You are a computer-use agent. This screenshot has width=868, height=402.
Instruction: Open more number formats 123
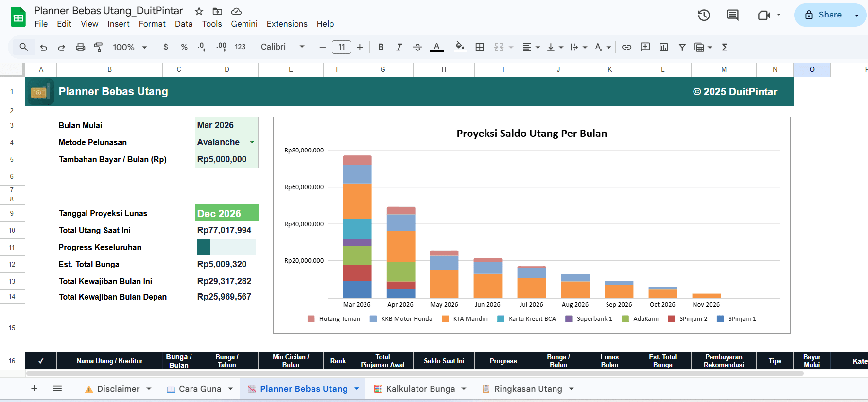240,47
